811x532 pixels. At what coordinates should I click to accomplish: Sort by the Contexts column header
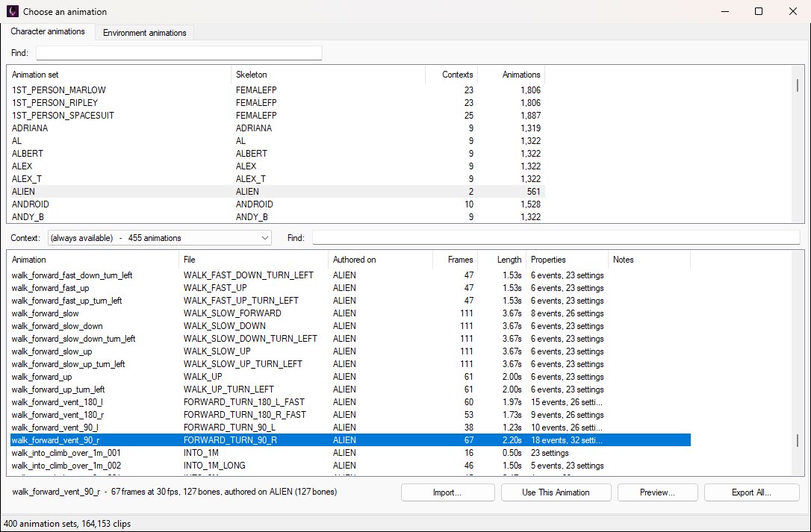(x=452, y=75)
